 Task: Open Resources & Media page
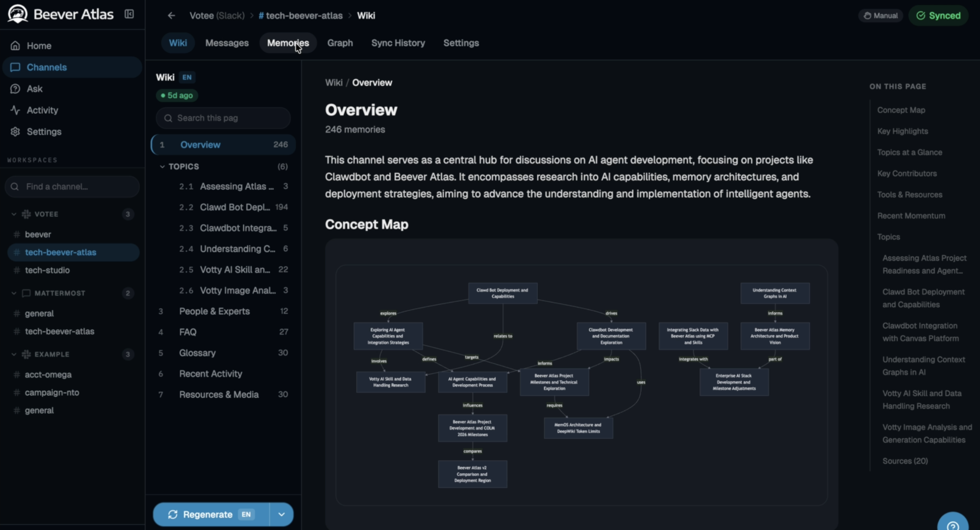[x=223, y=395]
